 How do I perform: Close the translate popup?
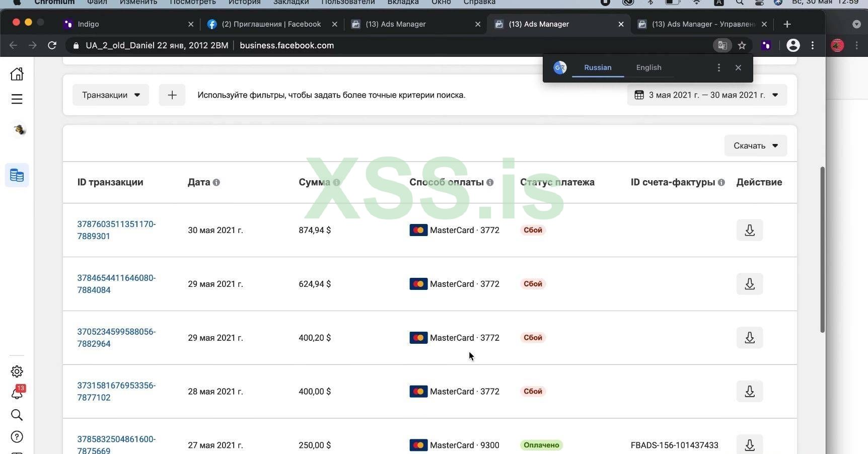(738, 67)
